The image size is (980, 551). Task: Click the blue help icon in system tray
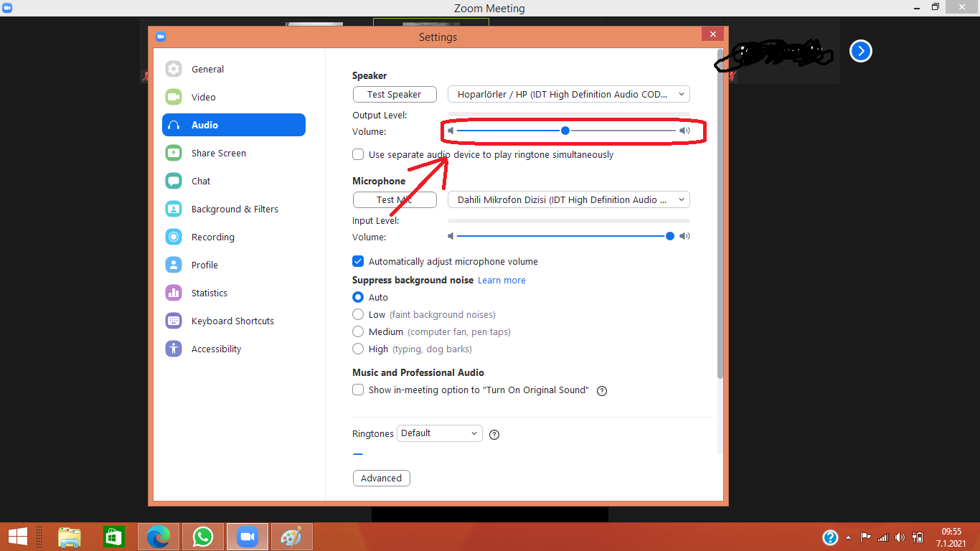tap(830, 537)
